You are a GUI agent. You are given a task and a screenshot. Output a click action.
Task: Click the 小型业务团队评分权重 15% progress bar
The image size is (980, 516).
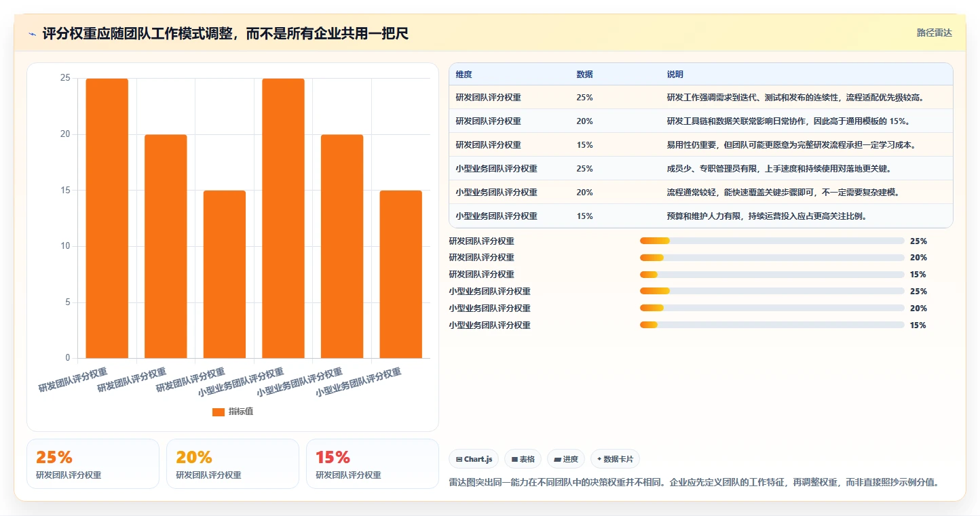coord(772,325)
